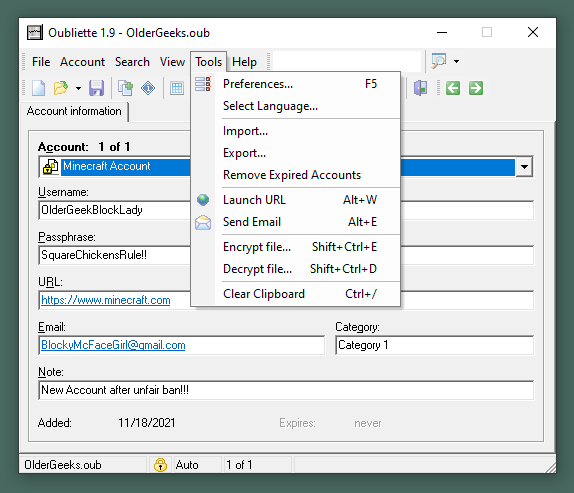
Task: Click the Open folder toolbar icon
Action: click(x=61, y=88)
